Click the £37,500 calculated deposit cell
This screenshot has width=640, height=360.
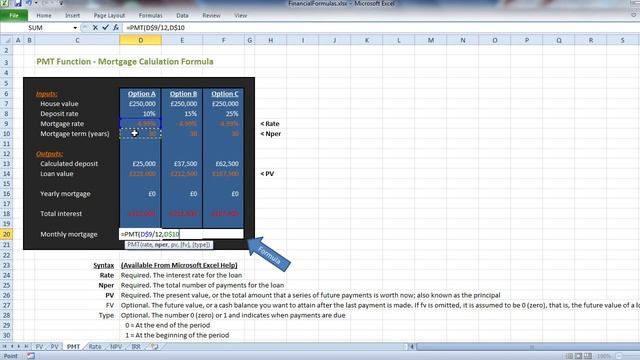pos(182,164)
